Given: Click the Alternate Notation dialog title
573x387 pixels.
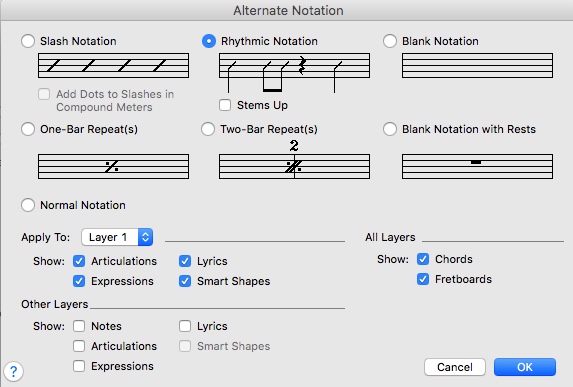Looking at the screenshot, I should pos(288,11).
